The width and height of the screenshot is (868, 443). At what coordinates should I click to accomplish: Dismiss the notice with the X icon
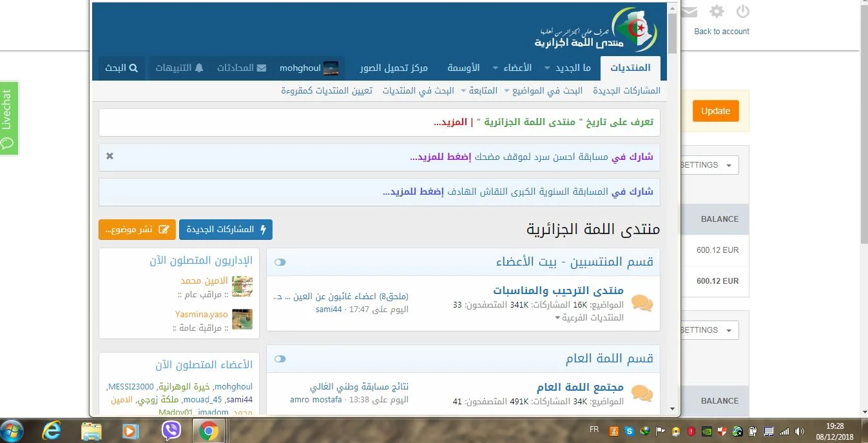(110, 156)
